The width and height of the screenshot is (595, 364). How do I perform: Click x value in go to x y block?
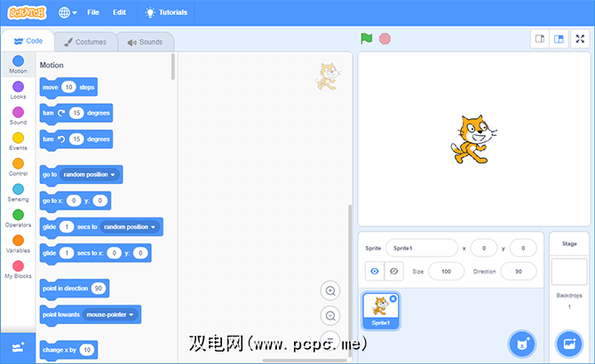pyautogui.click(x=74, y=201)
